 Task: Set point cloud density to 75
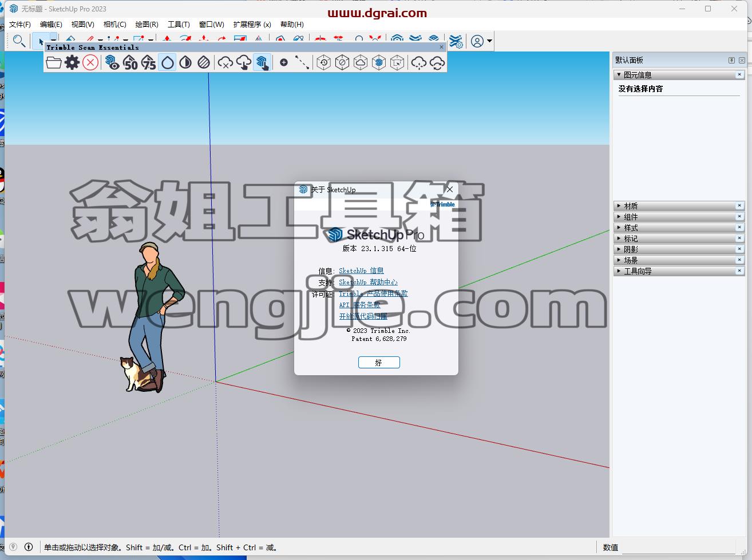coord(149,62)
